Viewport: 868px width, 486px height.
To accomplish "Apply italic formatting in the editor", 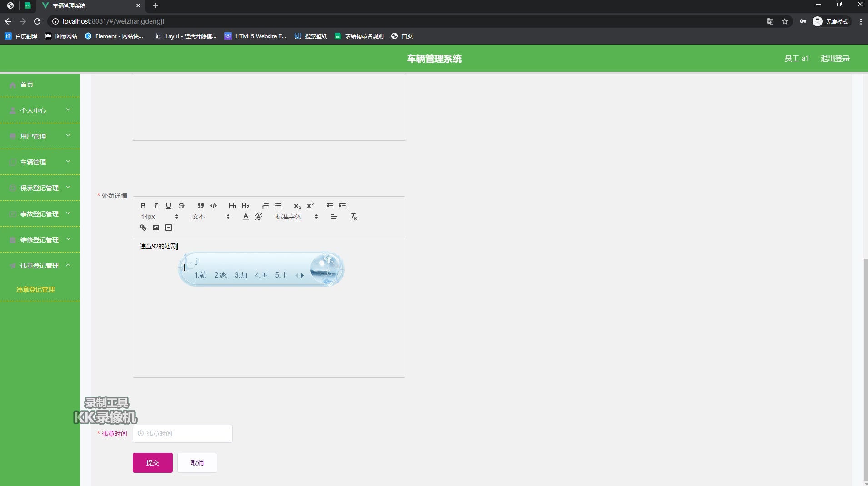I will click(x=155, y=206).
